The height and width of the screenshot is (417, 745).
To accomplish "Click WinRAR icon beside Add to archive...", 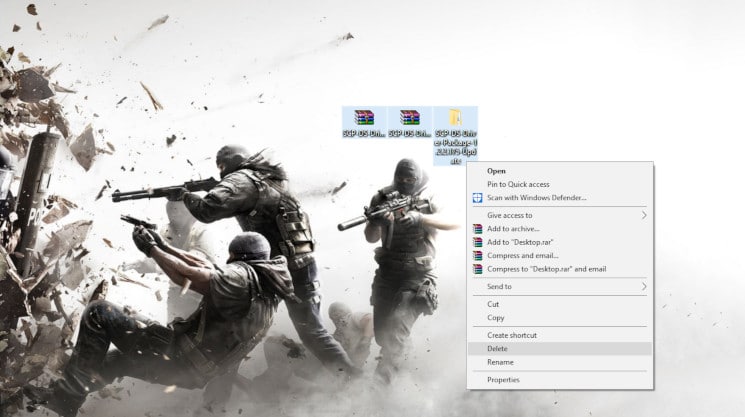I will pyautogui.click(x=478, y=229).
